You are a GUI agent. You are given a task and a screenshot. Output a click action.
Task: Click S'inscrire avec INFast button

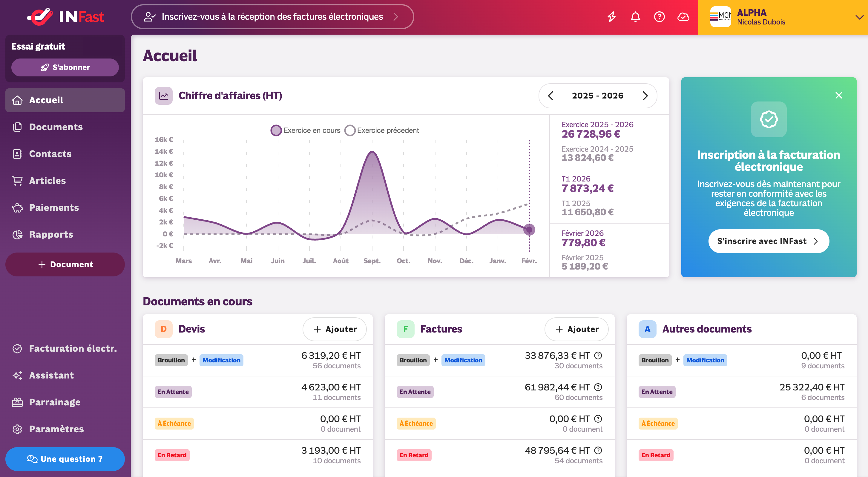769,241
